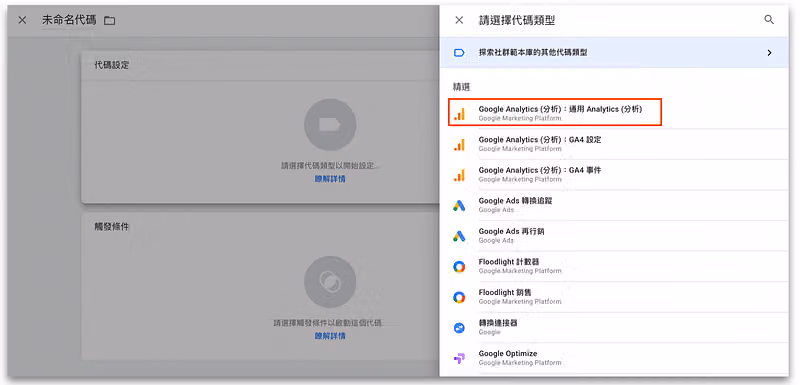Click the folder icon next to 未命名代碼
Viewport: 800px width, 385px height.
tap(109, 21)
